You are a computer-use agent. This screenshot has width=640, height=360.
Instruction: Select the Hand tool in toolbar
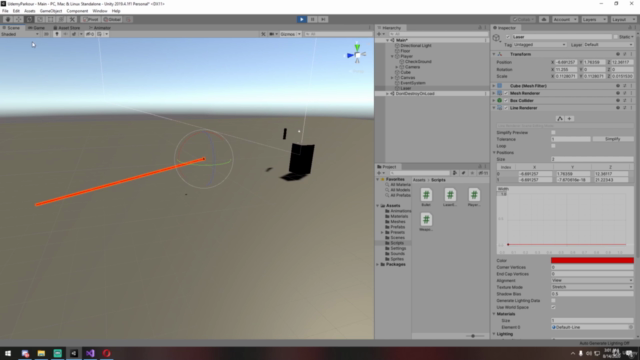pyautogui.click(x=8, y=19)
